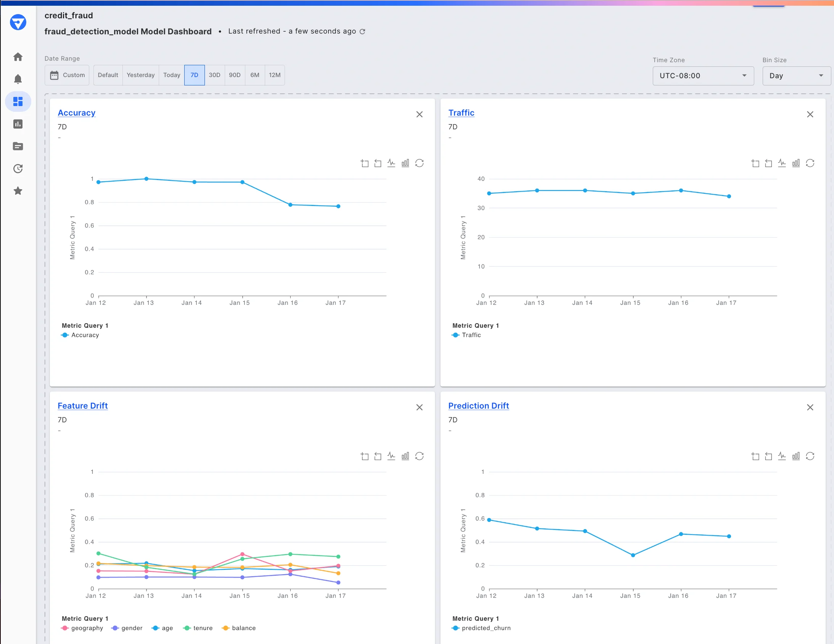Select the Today date range
Viewport: 834px width, 644px height.
point(172,75)
